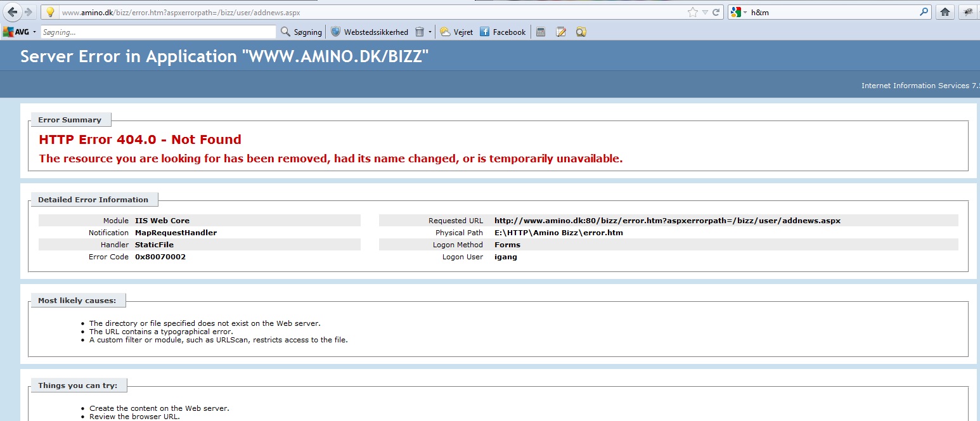980x421 pixels.
Task: Click the URL contains a typographical error line
Action: (x=161, y=332)
